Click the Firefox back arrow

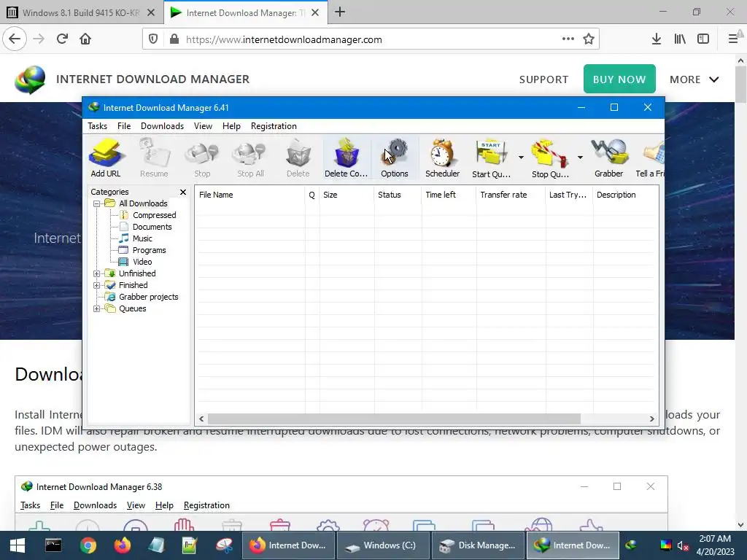15,39
